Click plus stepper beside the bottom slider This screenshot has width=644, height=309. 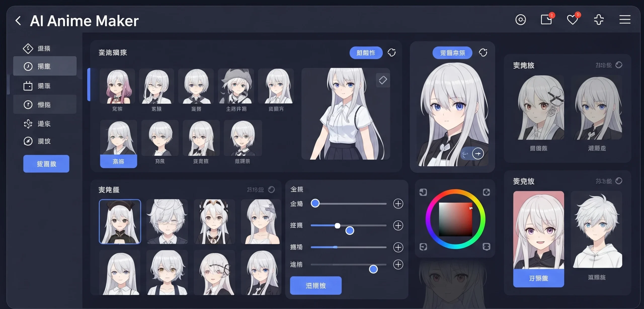tap(398, 264)
